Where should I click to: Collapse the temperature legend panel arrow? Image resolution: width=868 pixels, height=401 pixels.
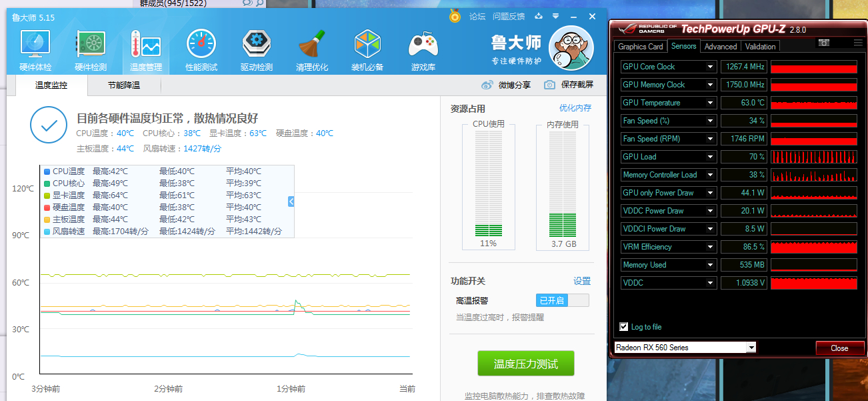(x=291, y=202)
